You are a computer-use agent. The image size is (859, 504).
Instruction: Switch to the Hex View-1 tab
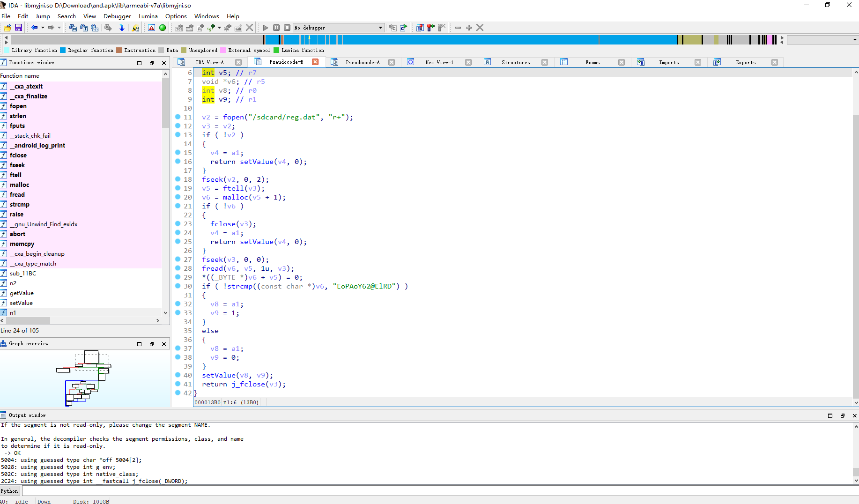439,62
